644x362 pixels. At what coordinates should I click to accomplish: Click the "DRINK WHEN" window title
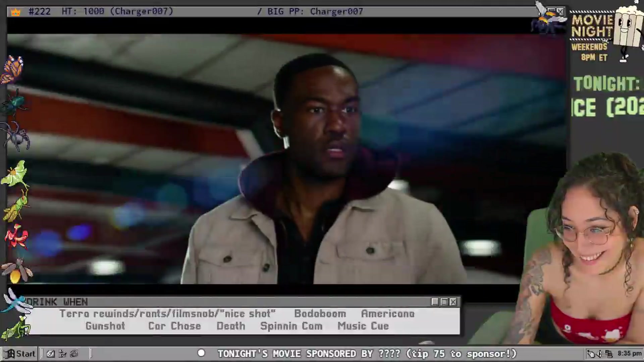[57, 302]
